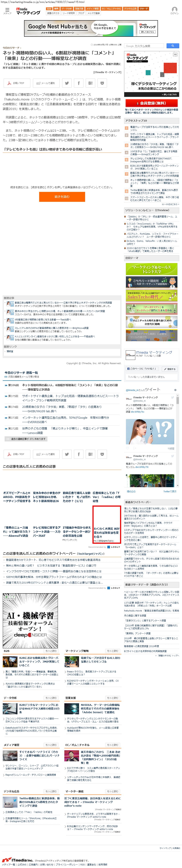Open もっと読む for the データ分析 section
Viewport: 182px width, 868px height.
(51, 698)
